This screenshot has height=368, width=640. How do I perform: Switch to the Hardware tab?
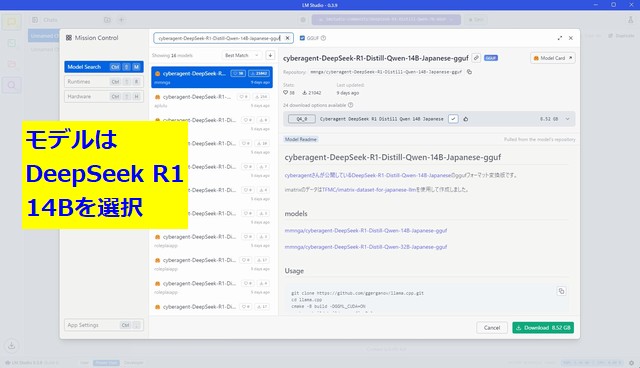coord(104,96)
